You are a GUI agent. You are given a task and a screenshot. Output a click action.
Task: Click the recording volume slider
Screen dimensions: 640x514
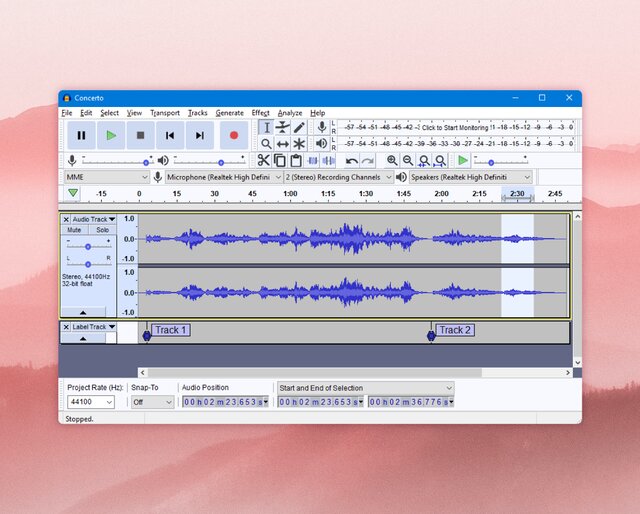[117, 162]
